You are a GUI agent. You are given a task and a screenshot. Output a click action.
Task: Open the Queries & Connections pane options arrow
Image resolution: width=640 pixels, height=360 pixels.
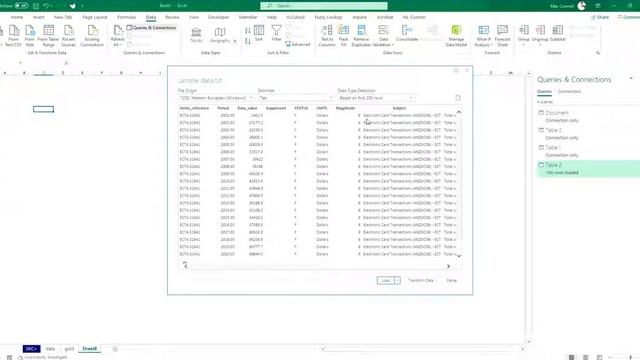(x=631, y=78)
